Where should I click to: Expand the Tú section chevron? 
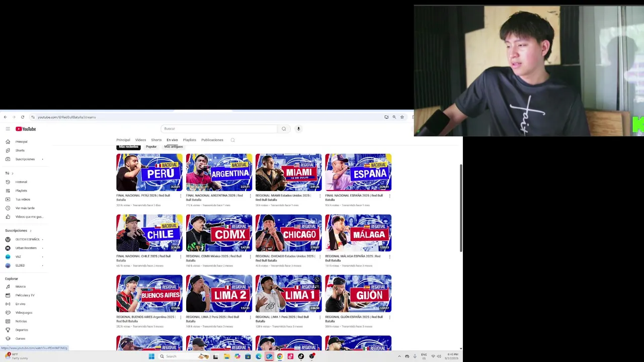click(x=12, y=173)
